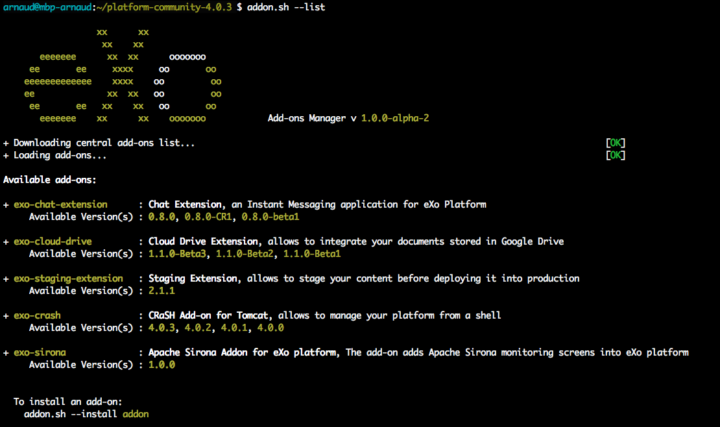Click the exo-crash add-on name
Screen dimensions: 720x427
[x=36, y=315]
